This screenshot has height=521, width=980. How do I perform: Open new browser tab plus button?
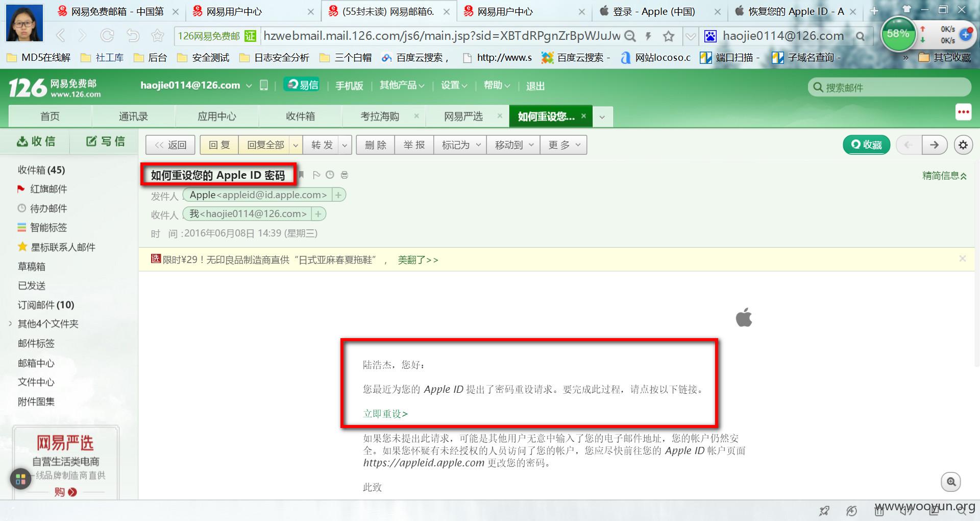click(x=874, y=11)
